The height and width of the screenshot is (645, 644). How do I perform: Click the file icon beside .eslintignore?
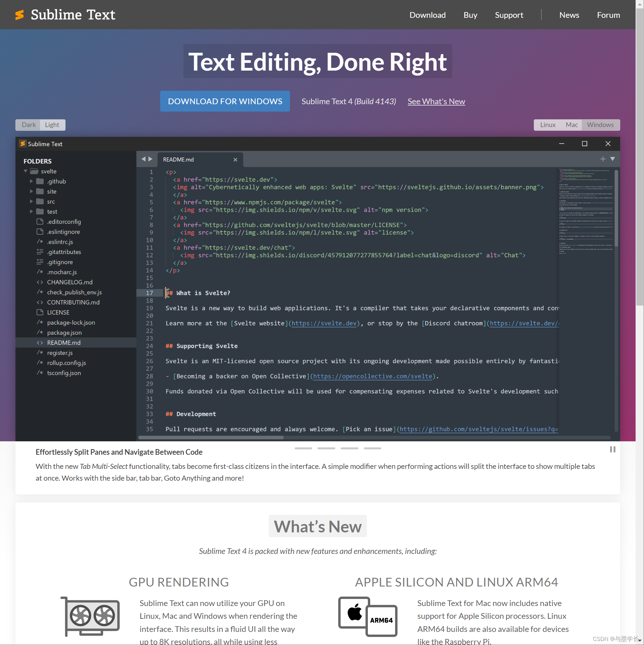40,232
